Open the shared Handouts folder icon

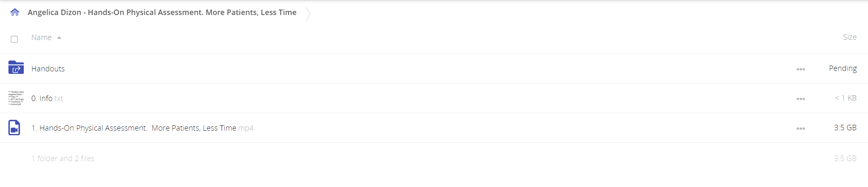(16, 67)
